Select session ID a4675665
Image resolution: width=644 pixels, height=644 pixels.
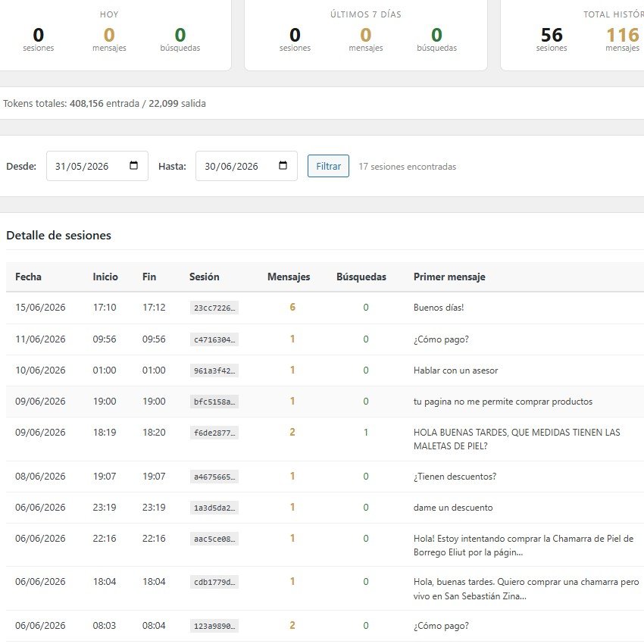point(214,477)
